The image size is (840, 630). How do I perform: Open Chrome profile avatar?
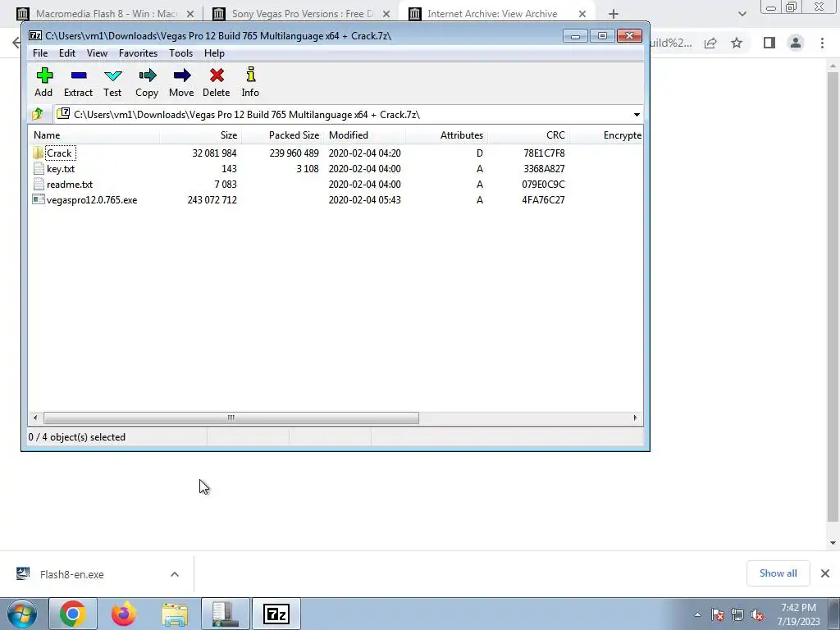pyautogui.click(x=796, y=43)
